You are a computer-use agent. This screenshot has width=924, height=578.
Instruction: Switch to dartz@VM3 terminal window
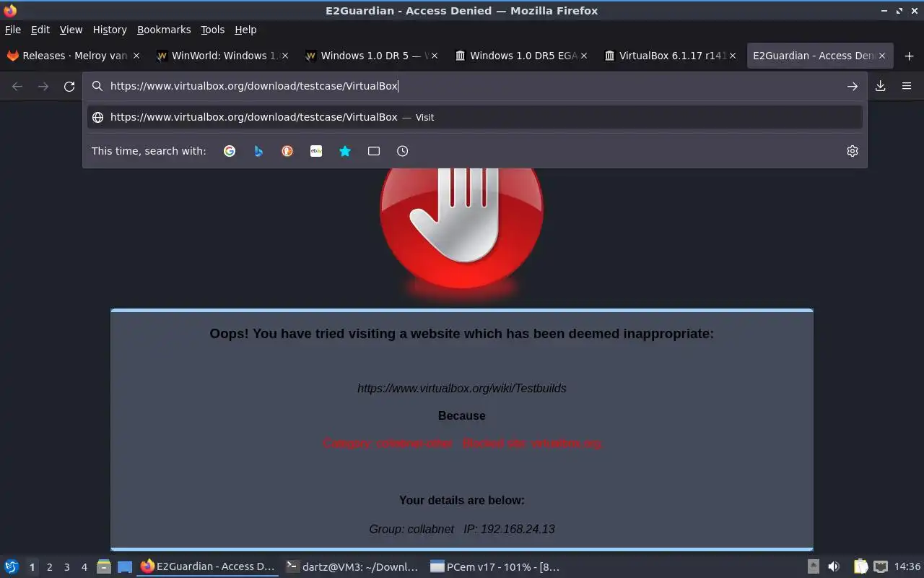coord(352,566)
